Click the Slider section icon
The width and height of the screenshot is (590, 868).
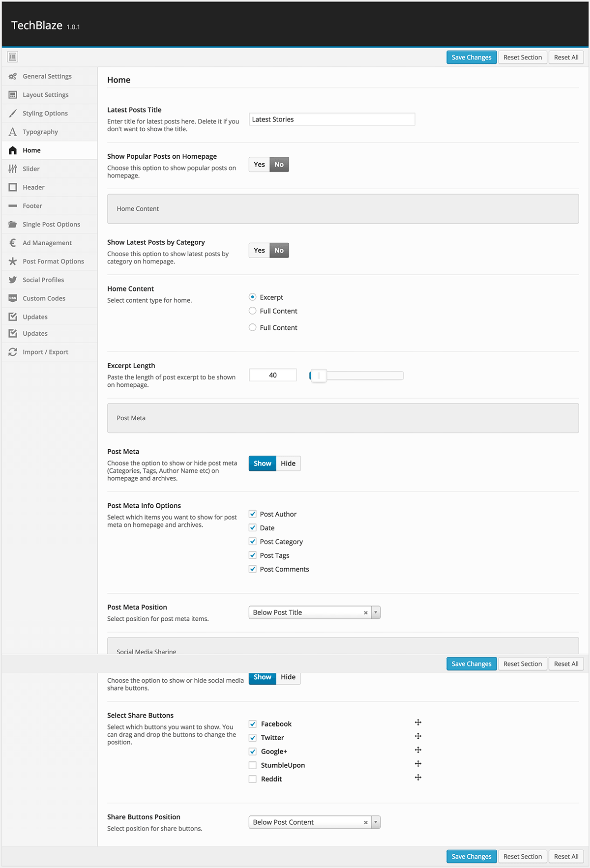(x=13, y=169)
